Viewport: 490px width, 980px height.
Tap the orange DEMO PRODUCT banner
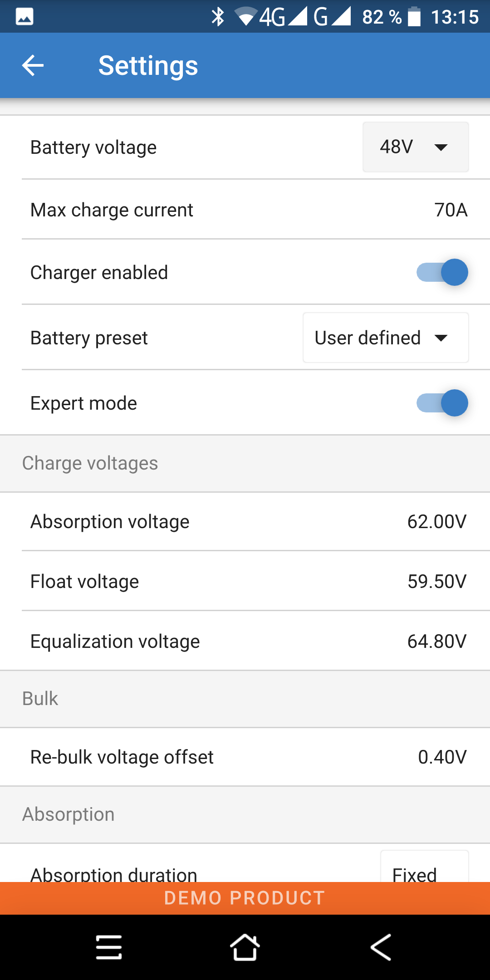[245, 898]
